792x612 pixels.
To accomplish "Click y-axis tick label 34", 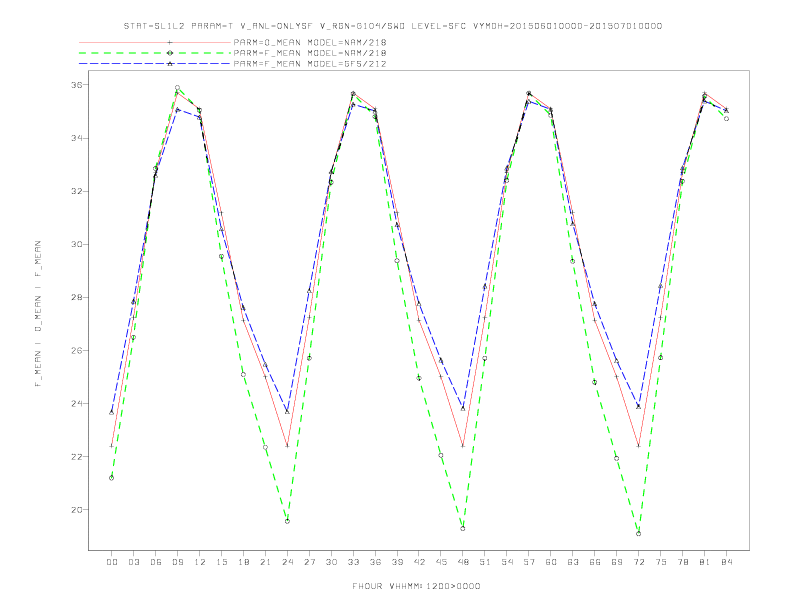I will point(77,138).
